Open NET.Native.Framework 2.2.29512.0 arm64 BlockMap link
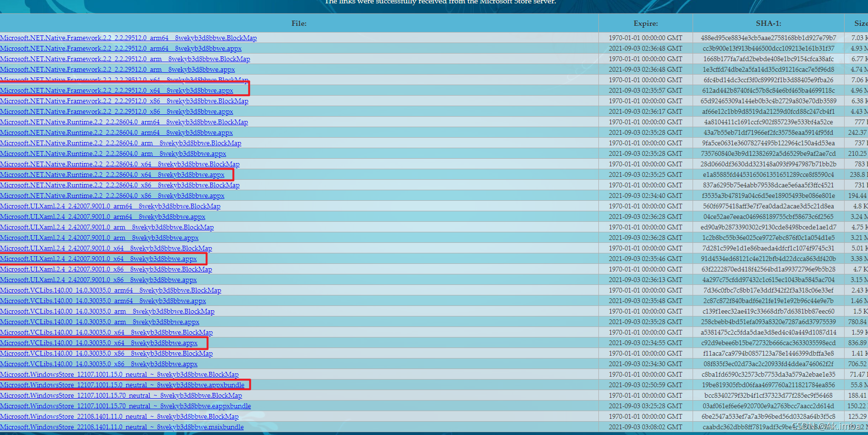The width and height of the screenshot is (868, 435). click(x=129, y=38)
